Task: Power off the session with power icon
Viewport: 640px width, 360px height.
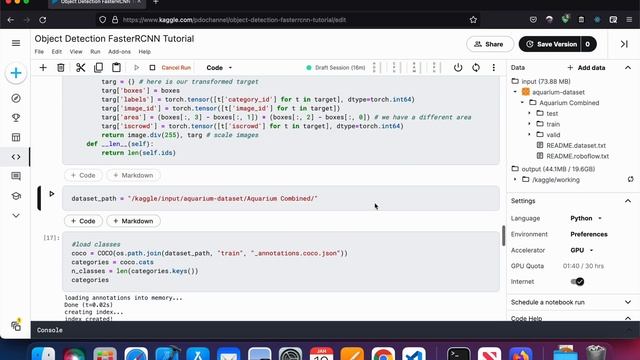Action: 458,67
